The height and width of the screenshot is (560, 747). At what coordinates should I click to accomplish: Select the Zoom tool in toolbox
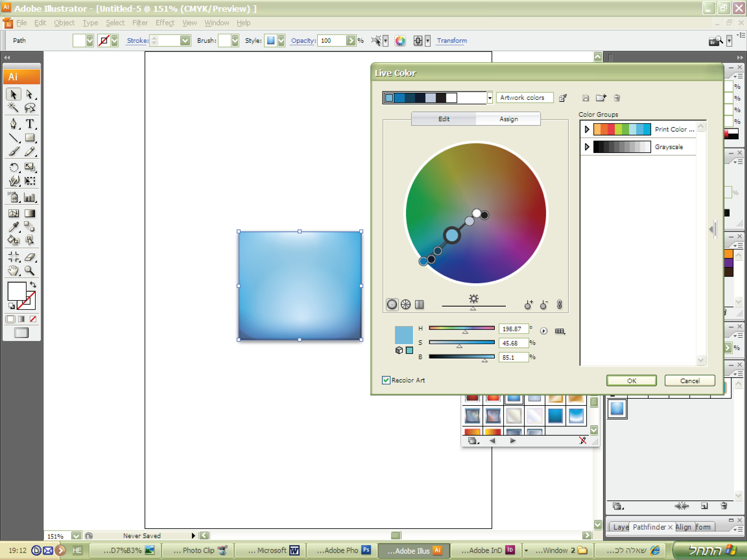tap(30, 271)
